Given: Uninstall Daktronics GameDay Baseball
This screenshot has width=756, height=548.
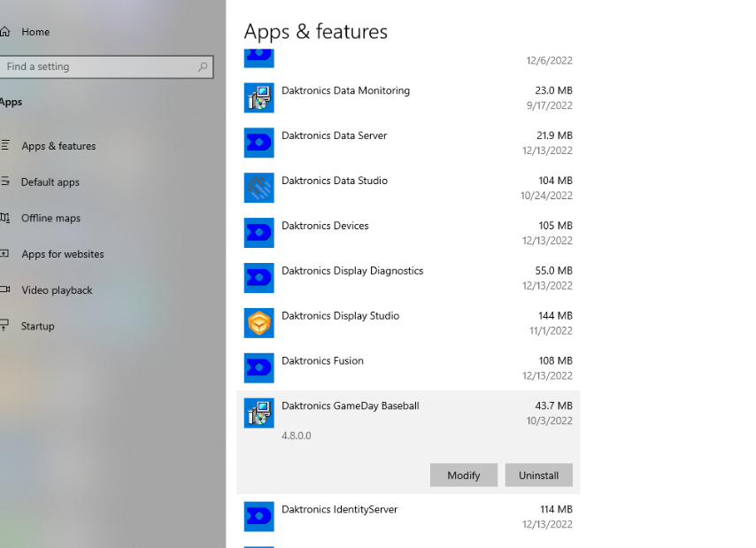Looking at the screenshot, I should [x=538, y=475].
